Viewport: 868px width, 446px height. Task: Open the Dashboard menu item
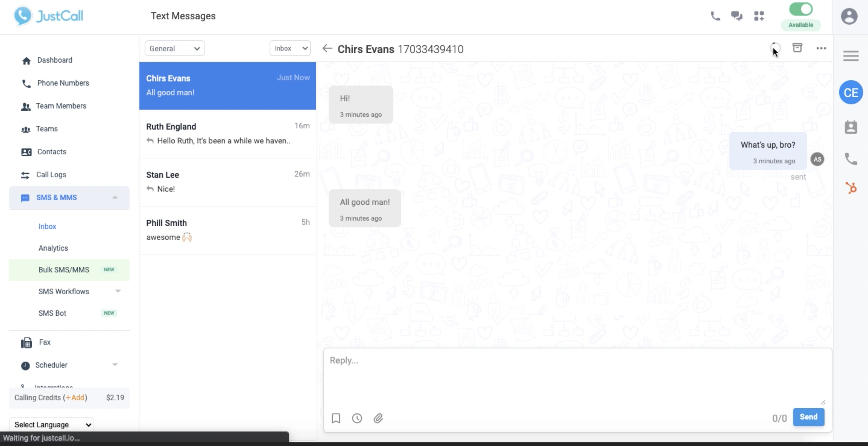(55, 60)
